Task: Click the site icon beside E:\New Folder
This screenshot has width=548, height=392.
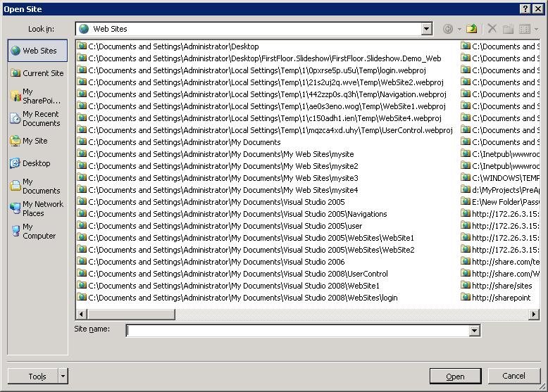Action: 466,201
